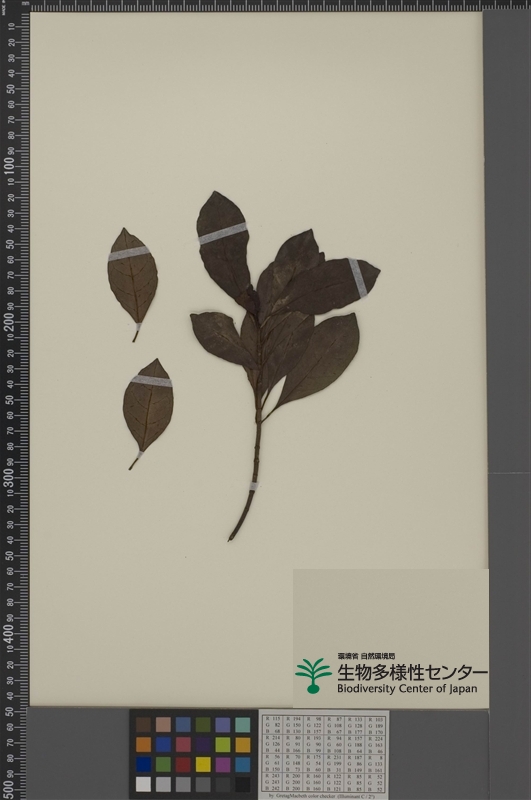Click the upper detached leaf on left
This screenshot has height=800, width=531.
tap(133, 283)
